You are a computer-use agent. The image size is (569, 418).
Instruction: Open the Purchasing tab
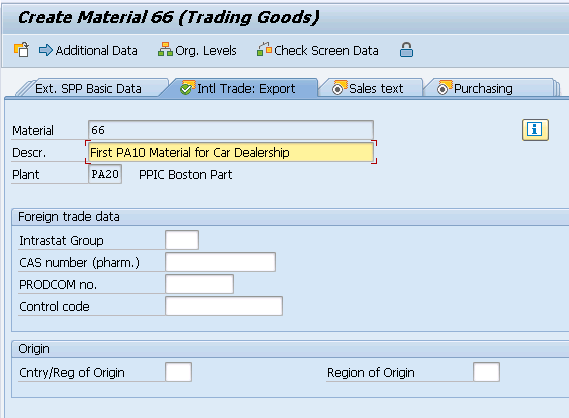pos(483,89)
